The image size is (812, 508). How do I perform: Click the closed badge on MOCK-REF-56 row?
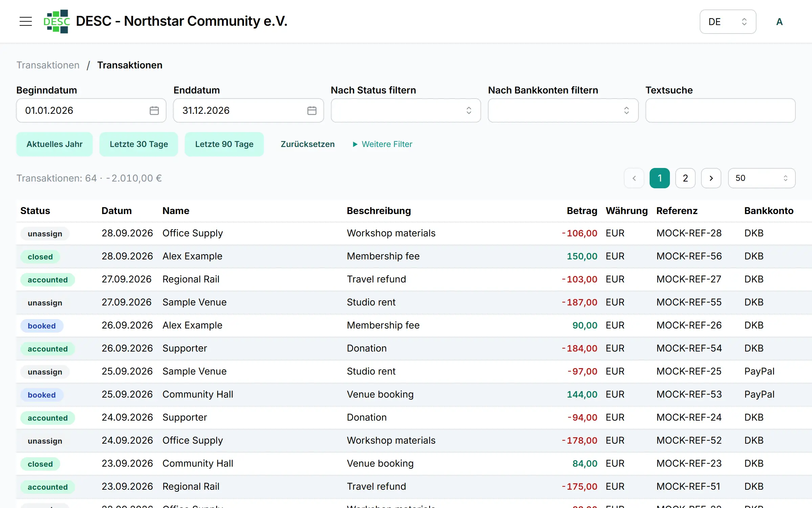click(x=40, y=257)
